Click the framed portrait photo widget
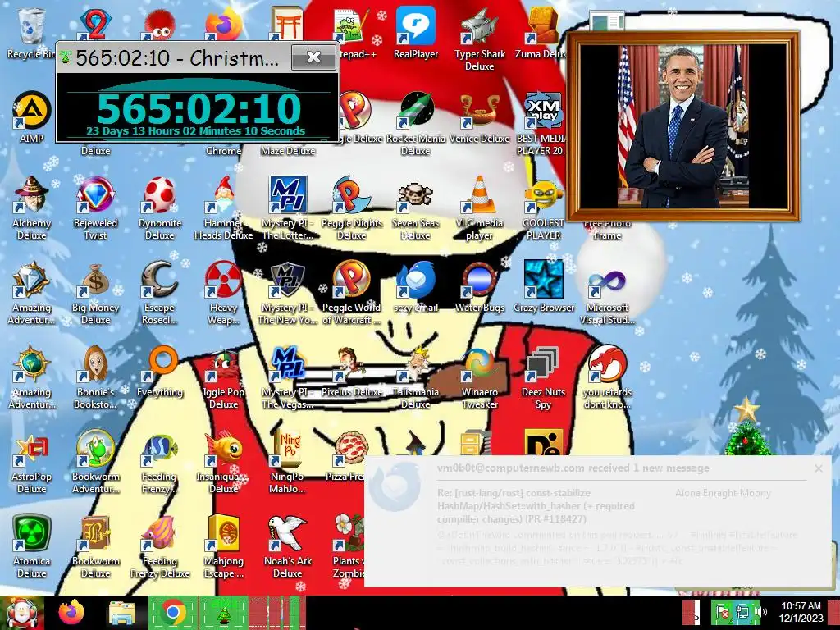The width and height of the screenshot is (840, 630). (x=683, y=126)
